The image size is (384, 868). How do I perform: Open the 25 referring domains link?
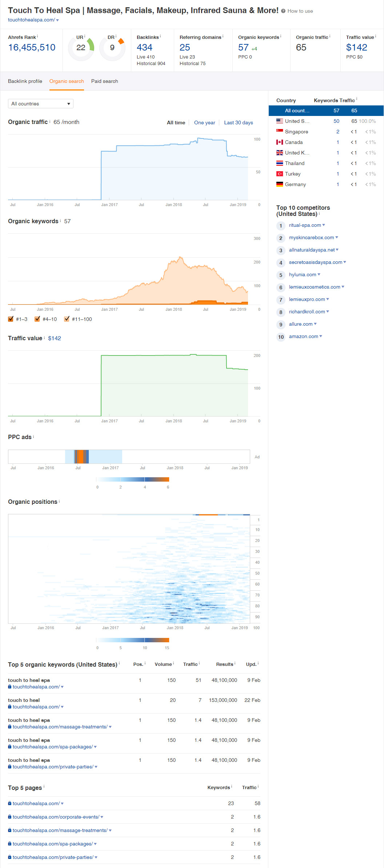pyautogui.click(x=185, y=47)
